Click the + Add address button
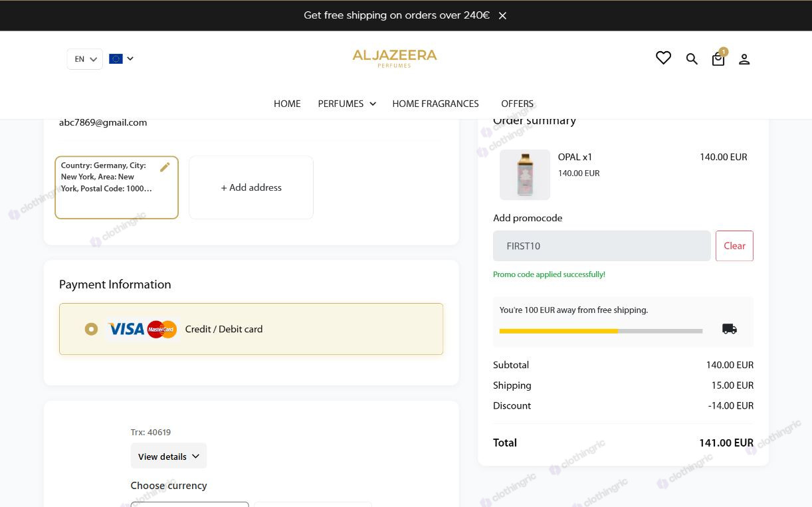The image size is (812, 507). click(x=251, y=187)
